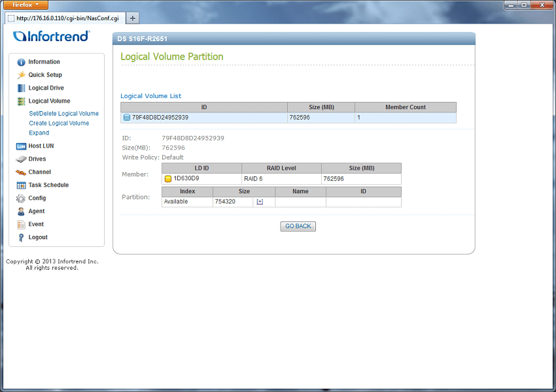Minimize the Firefox window

point(511,5)
